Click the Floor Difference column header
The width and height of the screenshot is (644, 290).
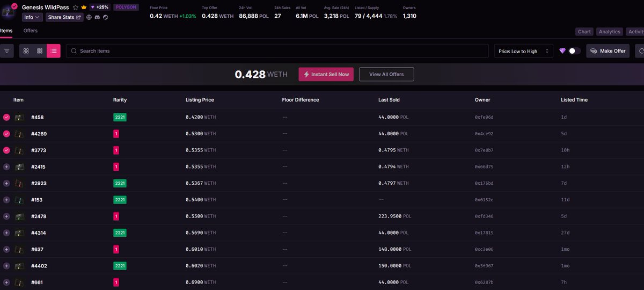[x=301, y=100]
